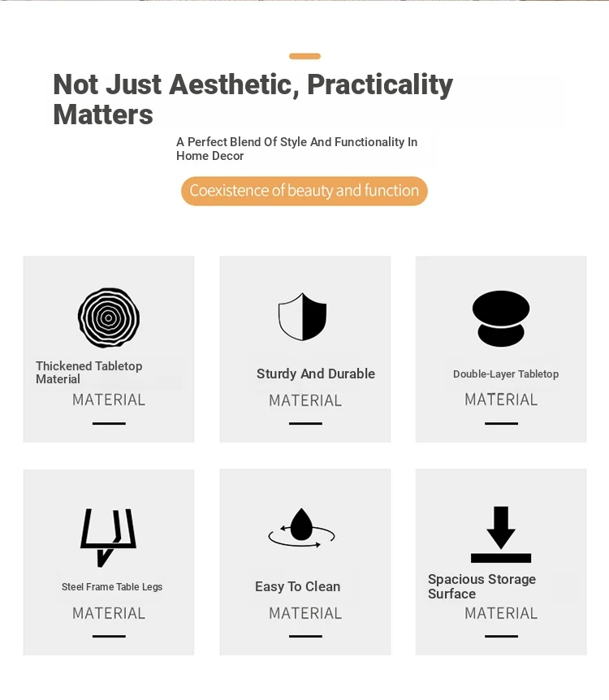Click the 'Steel Frame Table Legs' caption

click(x=112, y=587)
